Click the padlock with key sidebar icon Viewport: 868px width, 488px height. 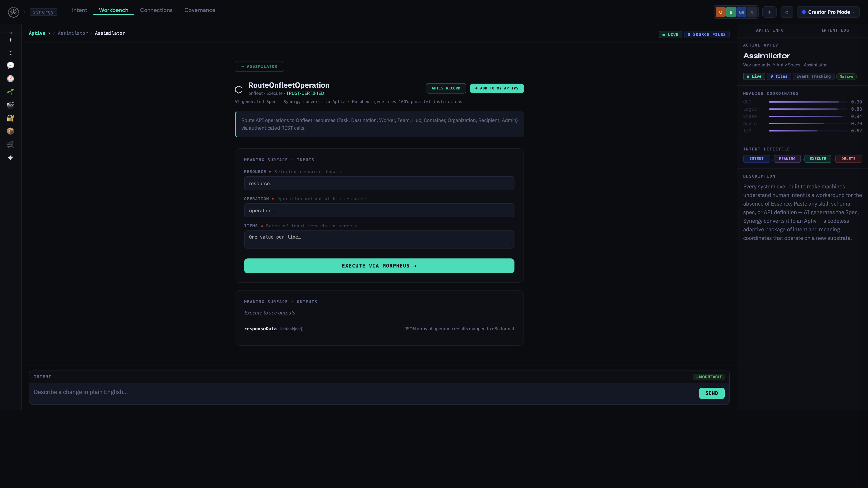pyautogui.click(x=10, y=118)
